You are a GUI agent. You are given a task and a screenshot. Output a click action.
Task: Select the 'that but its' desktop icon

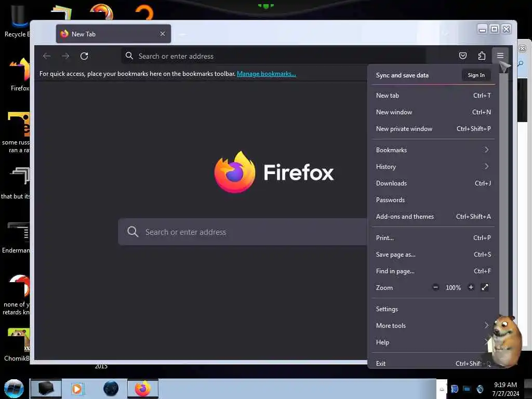[x=16, y=183]
